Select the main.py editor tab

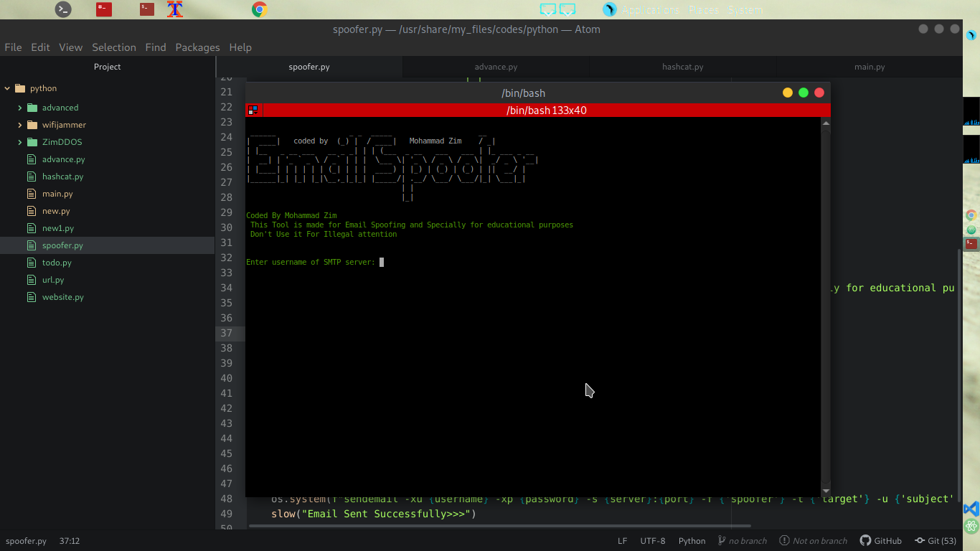pyautogui.click(x=870, y=66)
